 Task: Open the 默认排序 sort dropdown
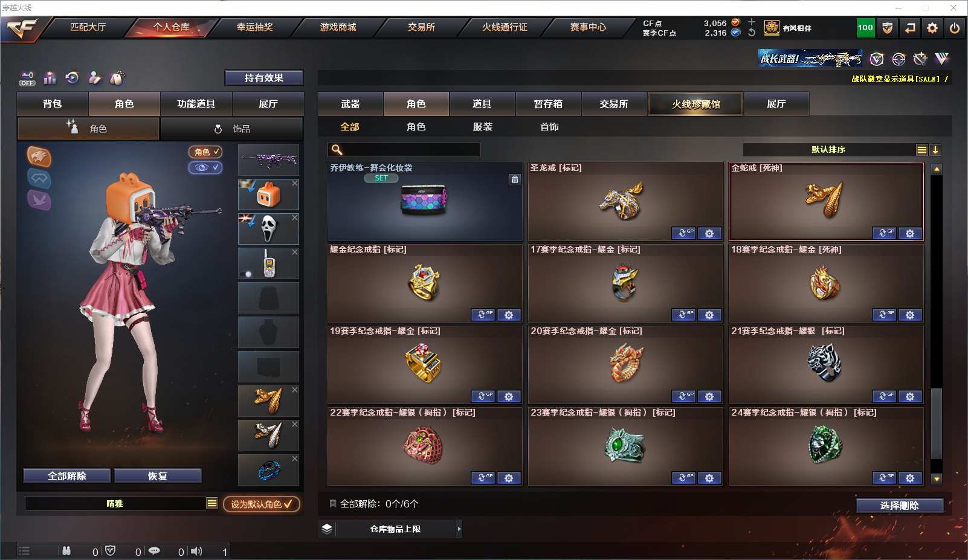coord(834,150)
